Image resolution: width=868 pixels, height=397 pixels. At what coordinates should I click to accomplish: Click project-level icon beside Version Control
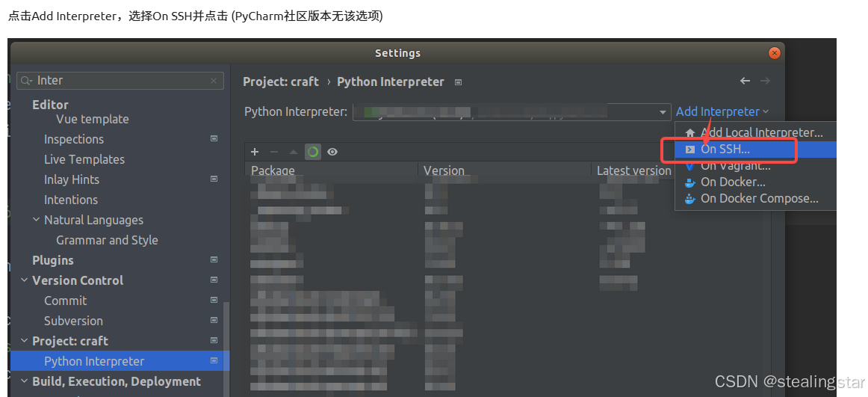(x=214, y=280)
